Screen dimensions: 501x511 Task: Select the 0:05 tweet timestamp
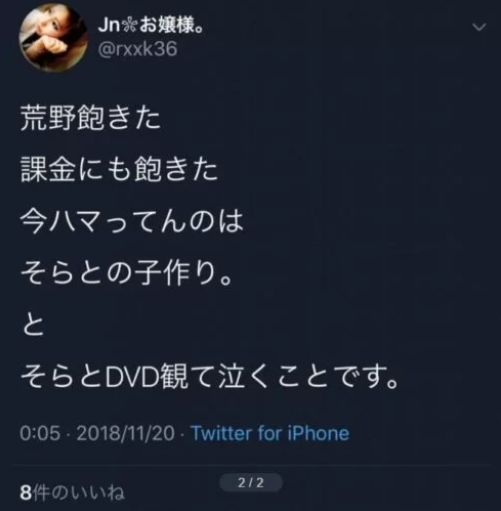point(40,433)
